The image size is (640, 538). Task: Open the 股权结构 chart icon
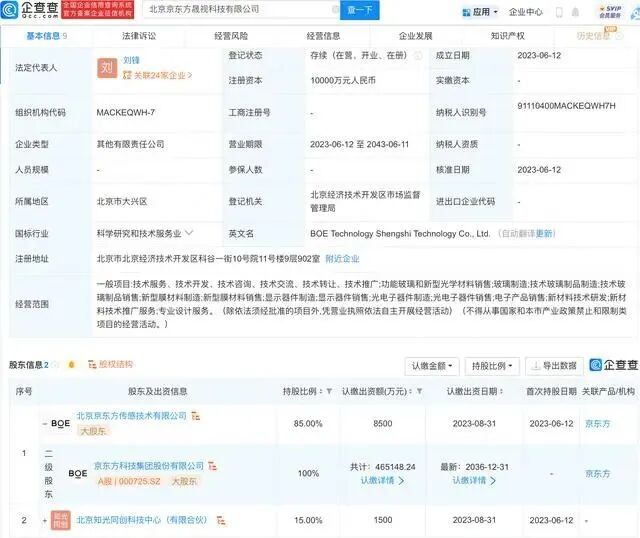[92, 364]
